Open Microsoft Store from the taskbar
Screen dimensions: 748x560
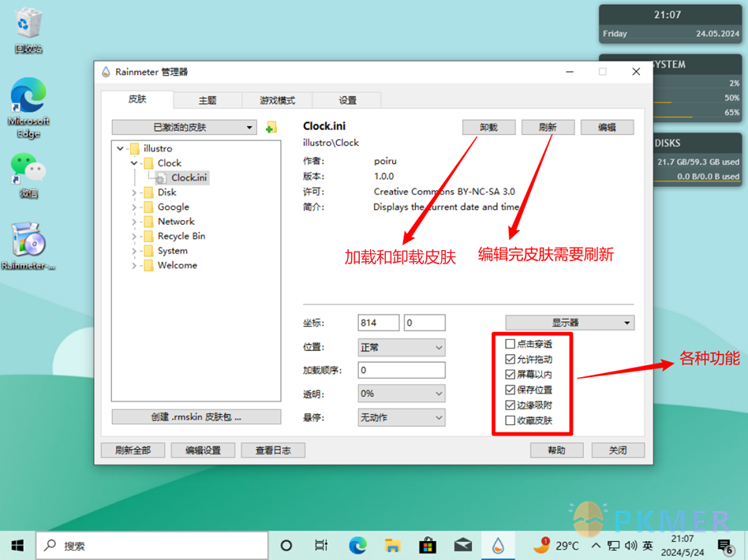pos(428,545)
